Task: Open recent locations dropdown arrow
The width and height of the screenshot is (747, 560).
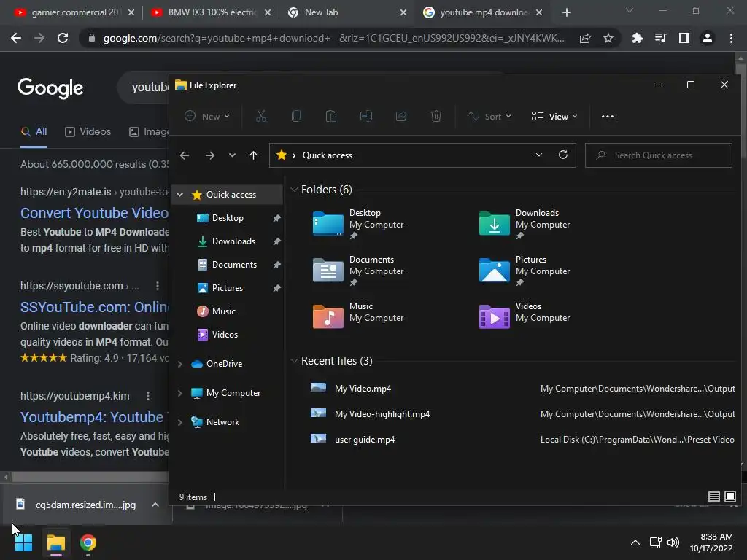Action: pyautogui.click(x=232, y=155)
